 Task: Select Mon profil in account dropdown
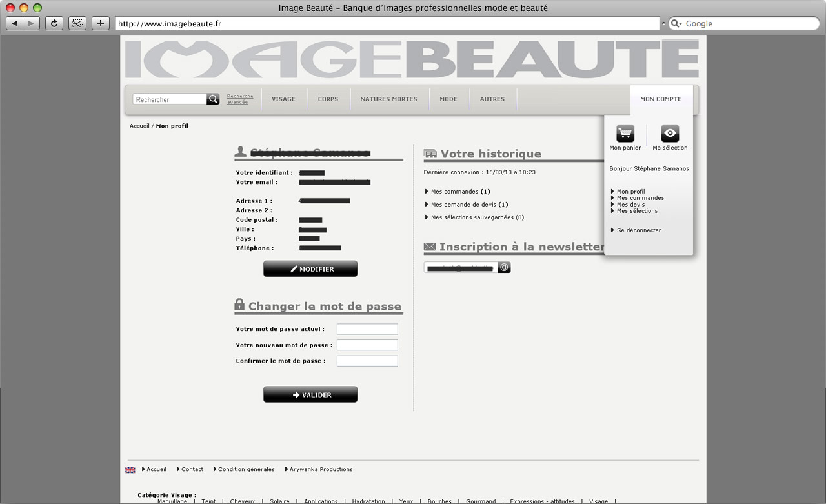click(x=628, y=192)
